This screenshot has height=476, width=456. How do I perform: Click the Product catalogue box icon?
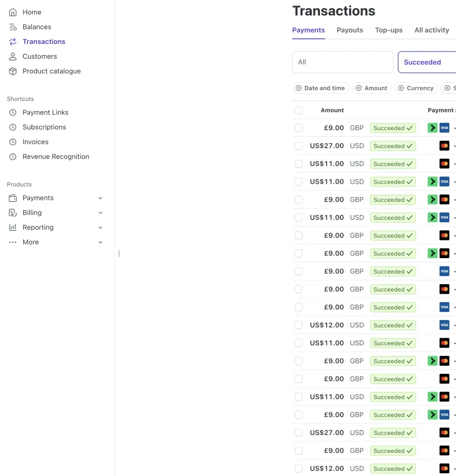(13, 71)
